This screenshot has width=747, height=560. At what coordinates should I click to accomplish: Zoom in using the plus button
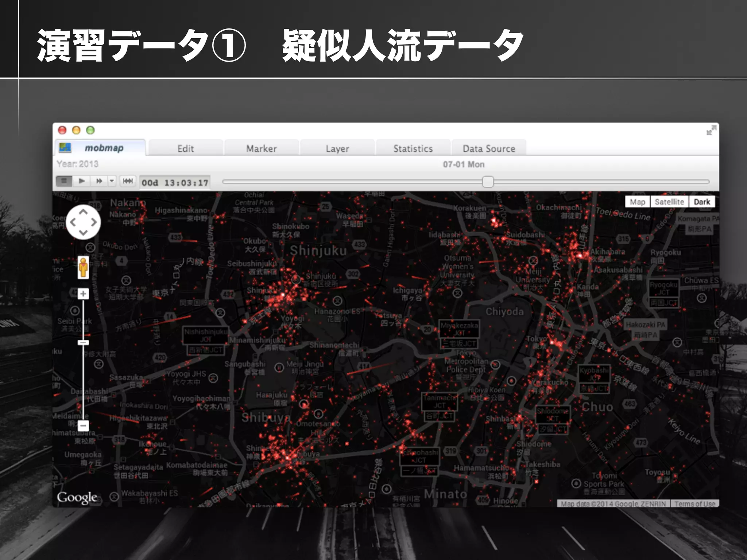84,294
